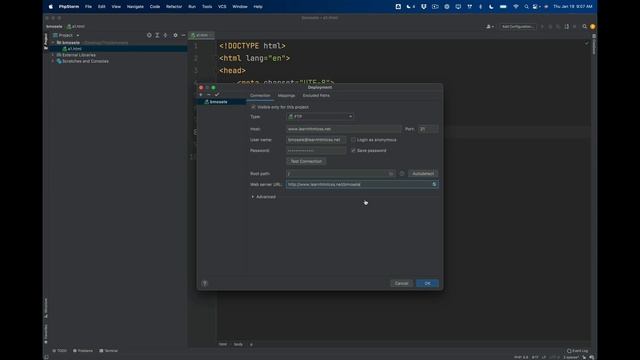
Task: Click the help question mark button in dialog
Action: pos(205,283)
